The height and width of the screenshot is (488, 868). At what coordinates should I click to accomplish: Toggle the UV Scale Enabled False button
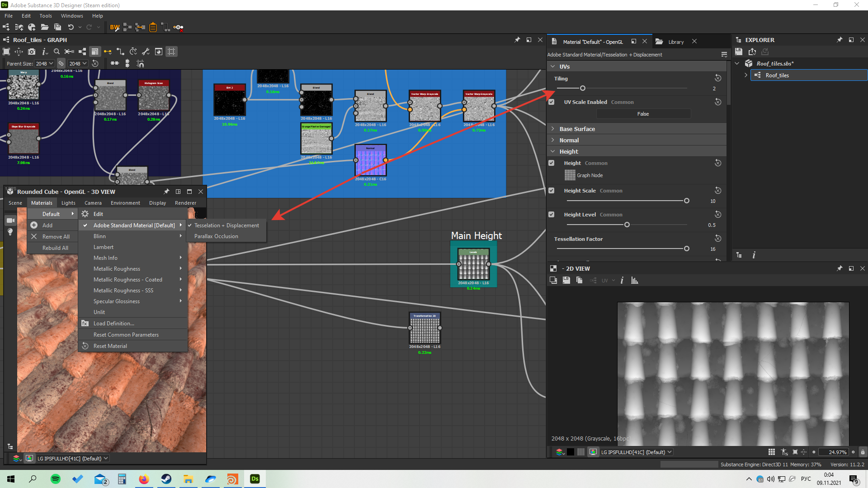coord(643,114)
